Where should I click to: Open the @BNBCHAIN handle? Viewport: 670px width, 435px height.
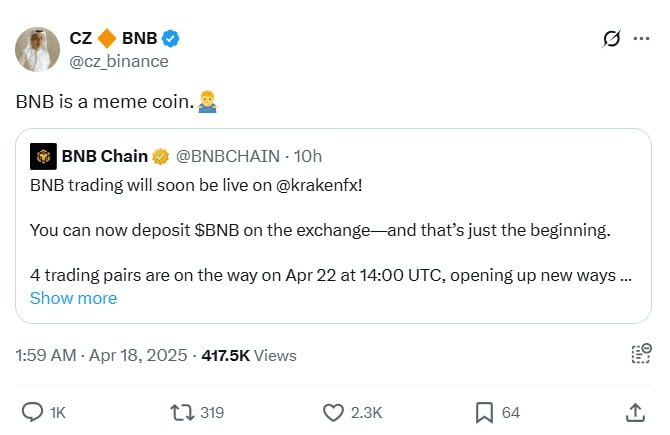(x=228, y=156)
